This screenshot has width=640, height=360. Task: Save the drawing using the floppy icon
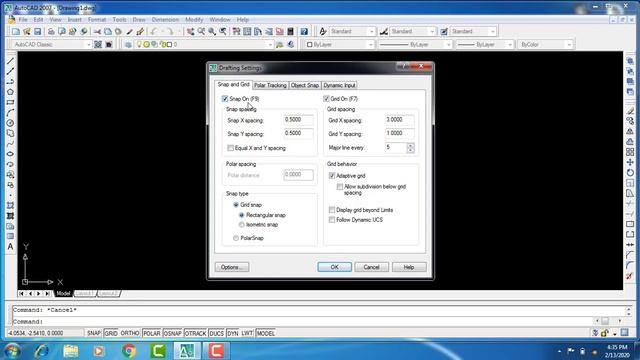[x=38, y=31]
